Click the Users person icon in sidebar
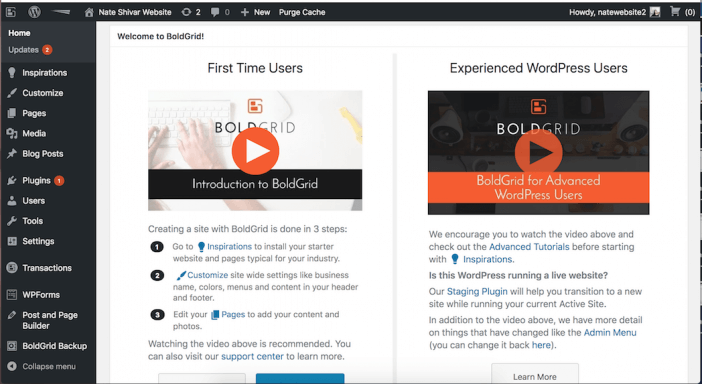This screenshot has height=384, width=702. pyautogui.click(x=12, y=201)
